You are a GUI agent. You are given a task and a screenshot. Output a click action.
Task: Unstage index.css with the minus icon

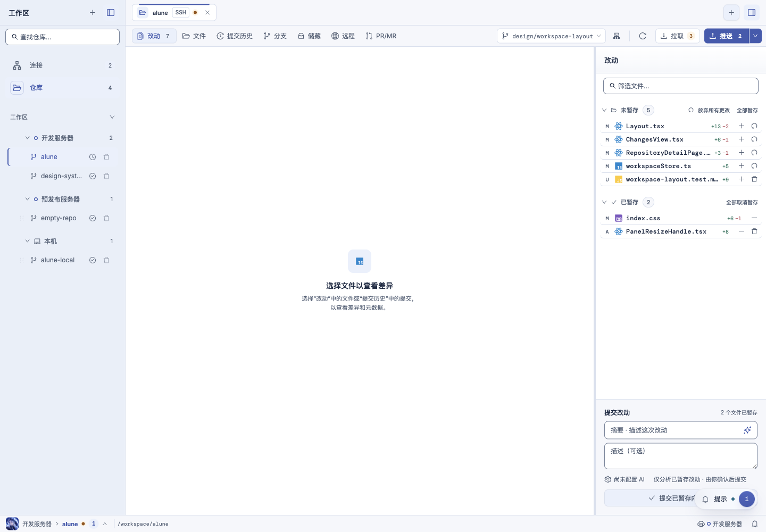[x=754, y=218]
